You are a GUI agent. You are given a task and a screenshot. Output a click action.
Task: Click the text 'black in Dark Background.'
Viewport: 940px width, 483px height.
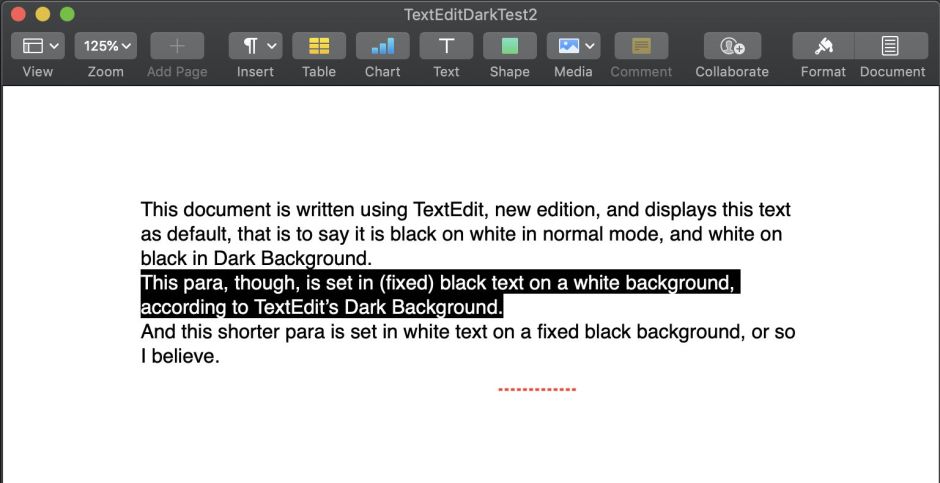[x=257, y=259]
